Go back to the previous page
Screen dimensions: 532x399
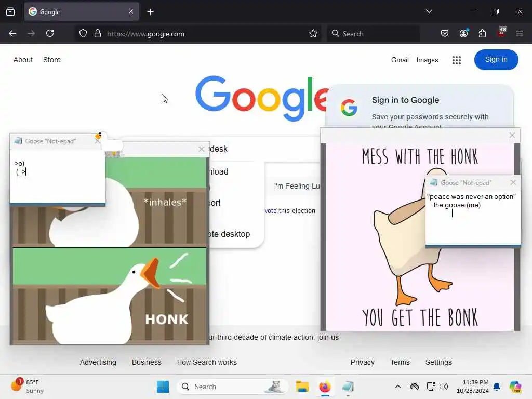(x=12, y=34)
